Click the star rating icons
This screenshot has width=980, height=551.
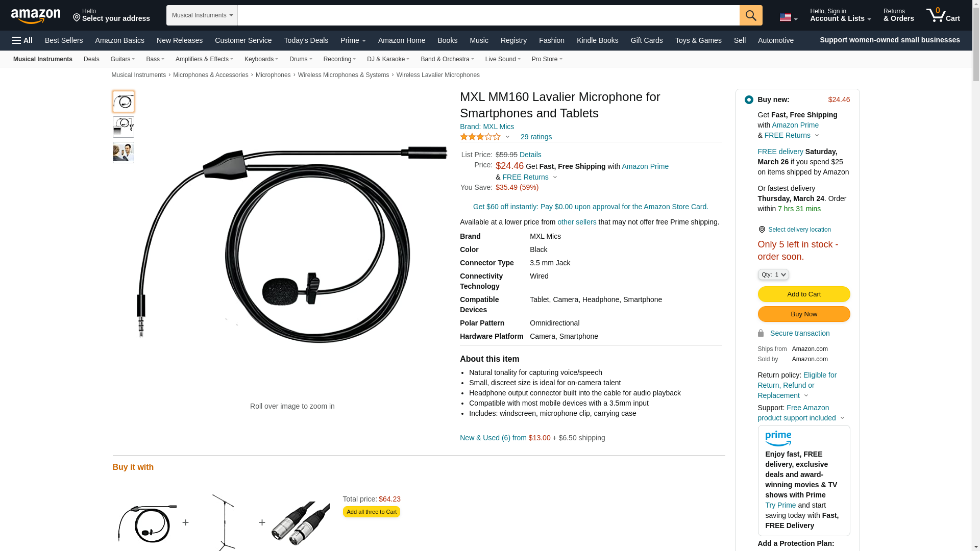click(480, 137)
